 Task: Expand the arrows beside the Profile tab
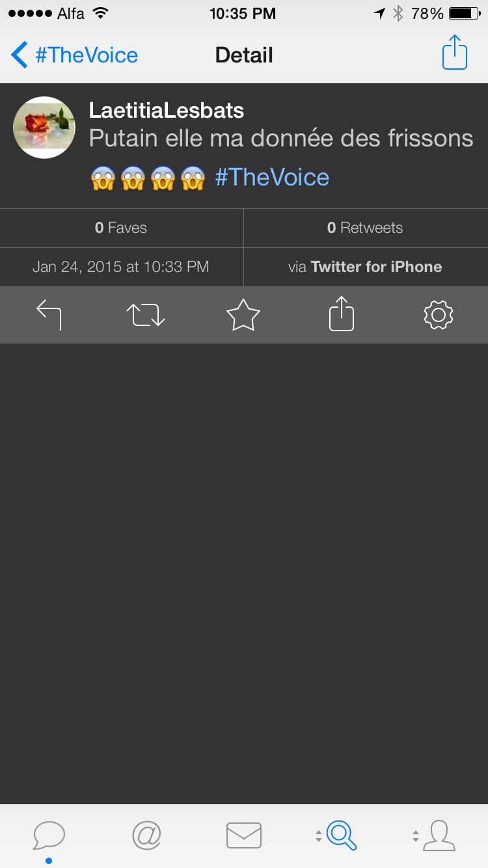[x=415, y=836]
